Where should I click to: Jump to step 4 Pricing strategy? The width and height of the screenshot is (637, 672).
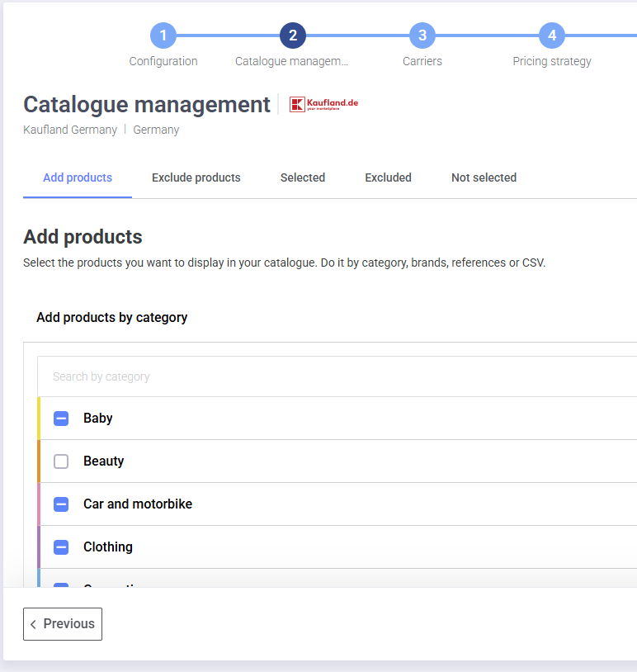coord(551,35)
